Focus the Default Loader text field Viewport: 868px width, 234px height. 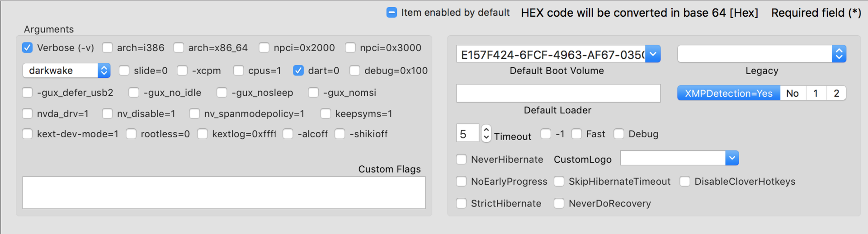click(x=558, y=94)
